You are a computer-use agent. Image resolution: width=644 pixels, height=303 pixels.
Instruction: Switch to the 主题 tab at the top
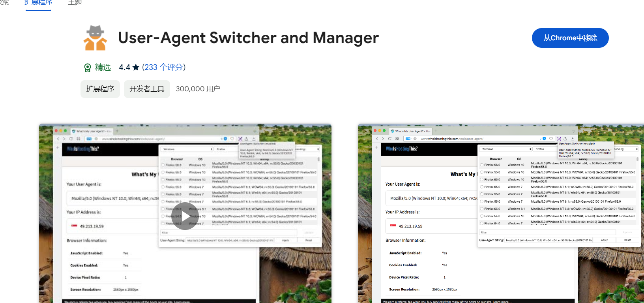[x=75, y=3]
